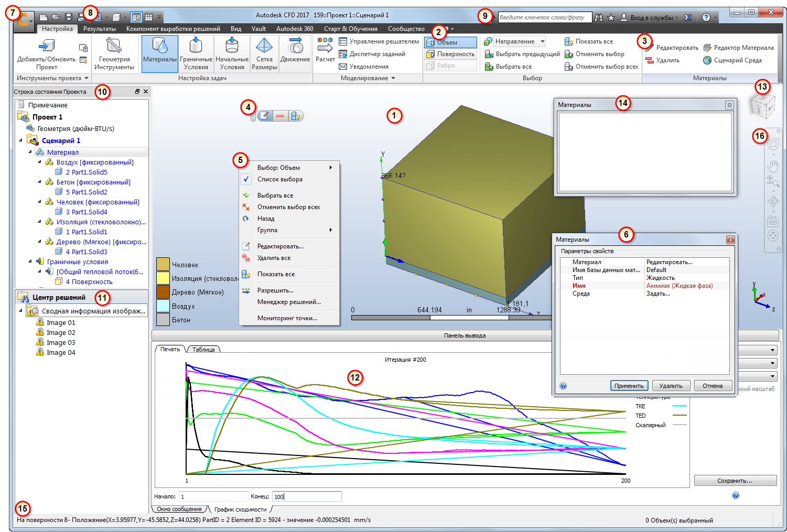Click the help icon in the Материалы dialog
Viewport: 787px width, 532px height.
tap(563, 386)
